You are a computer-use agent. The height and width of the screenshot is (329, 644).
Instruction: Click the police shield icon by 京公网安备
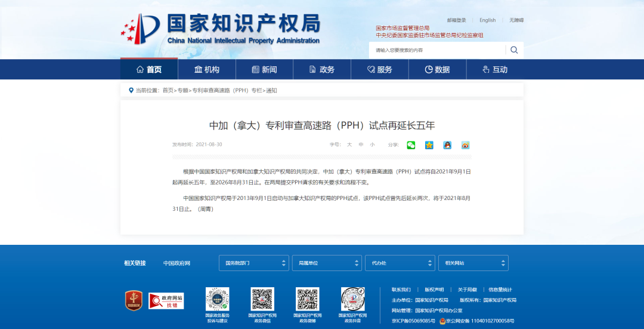442,321
